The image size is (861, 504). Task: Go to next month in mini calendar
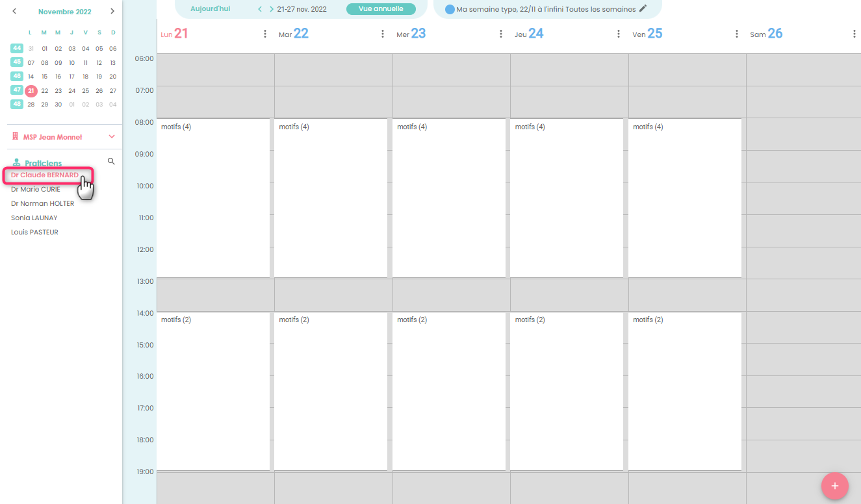click(x=112, y=11)
